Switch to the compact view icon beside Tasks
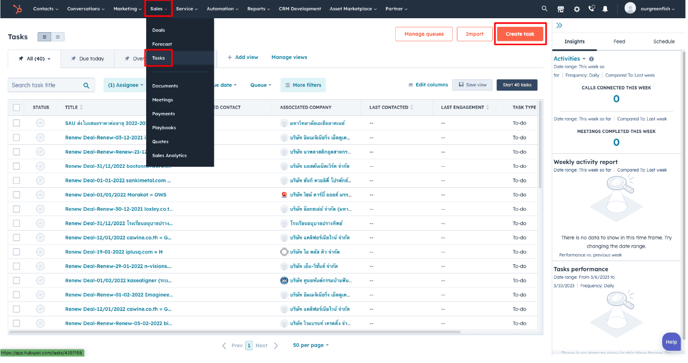The image size is (688, 363). pos(58,37)
